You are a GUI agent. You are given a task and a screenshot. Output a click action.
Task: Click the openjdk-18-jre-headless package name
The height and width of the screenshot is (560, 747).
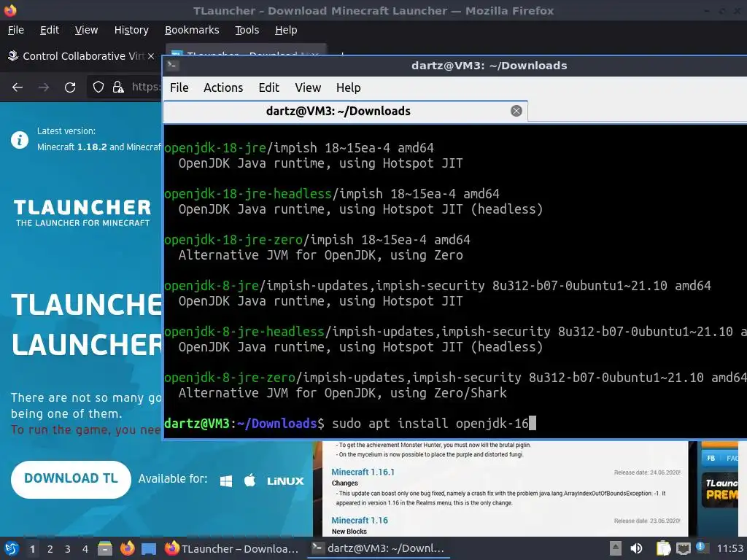pyautogui.click(x=248, y=194)
